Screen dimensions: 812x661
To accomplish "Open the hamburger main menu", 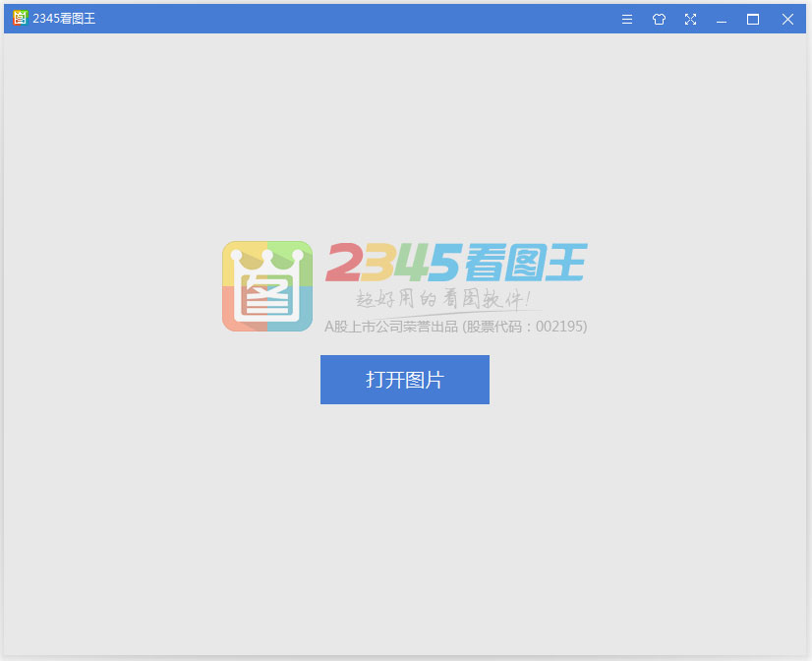I will click(x=626, y=19).
